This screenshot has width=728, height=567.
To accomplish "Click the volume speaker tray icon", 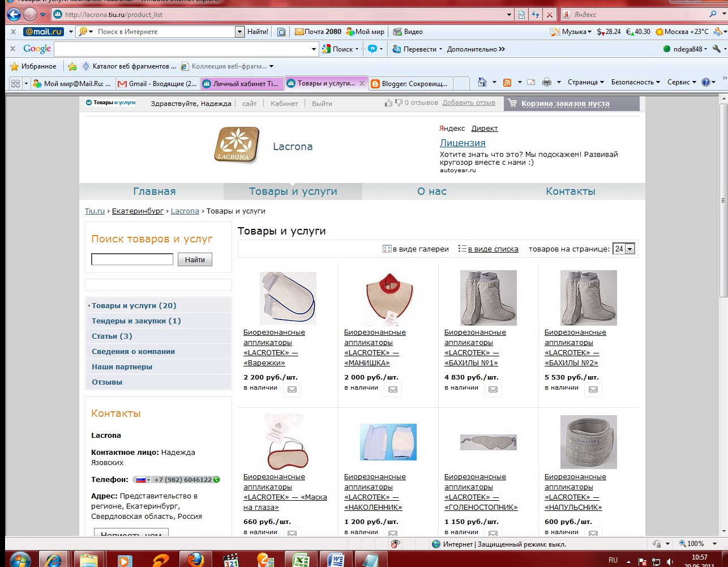I will 670,561.
